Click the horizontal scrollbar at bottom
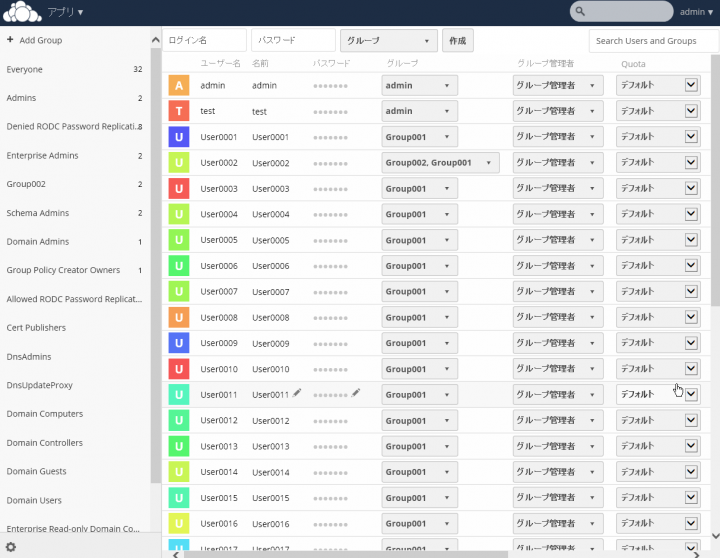 (346, 555)
